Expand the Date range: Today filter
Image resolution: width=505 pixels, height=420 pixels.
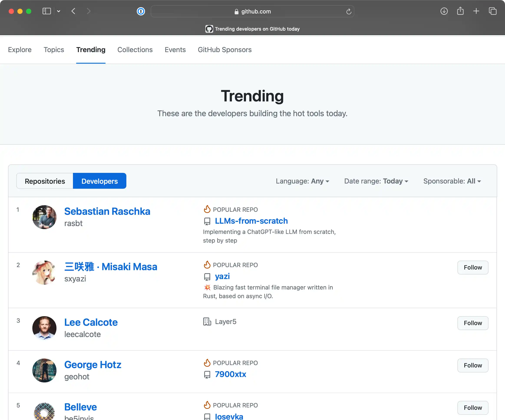pyautogui.click(x=376, y=181)
